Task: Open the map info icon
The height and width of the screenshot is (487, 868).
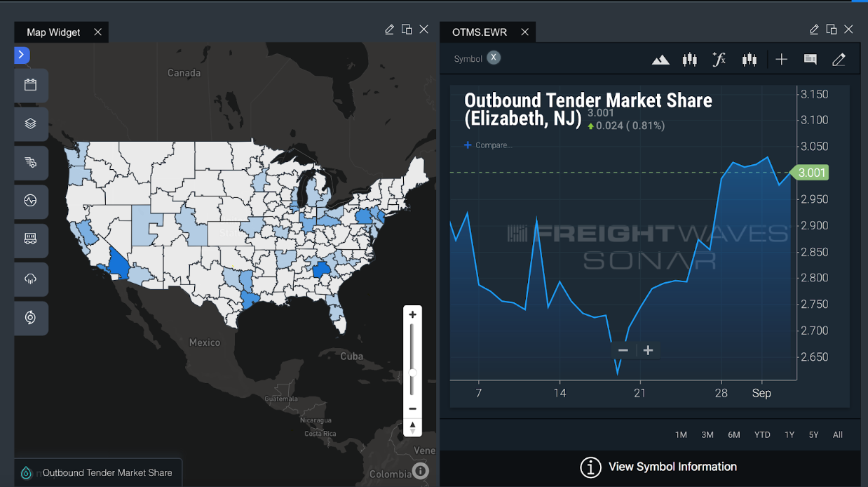Action: point(421,471)
